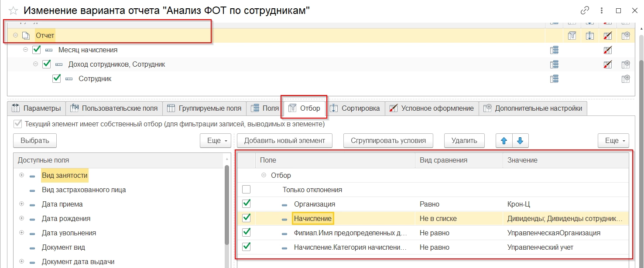Image resolution: width=644 pixels, height=268 pixels.
Task: Click the copy link icon in title bar
Action: (585, 10)
